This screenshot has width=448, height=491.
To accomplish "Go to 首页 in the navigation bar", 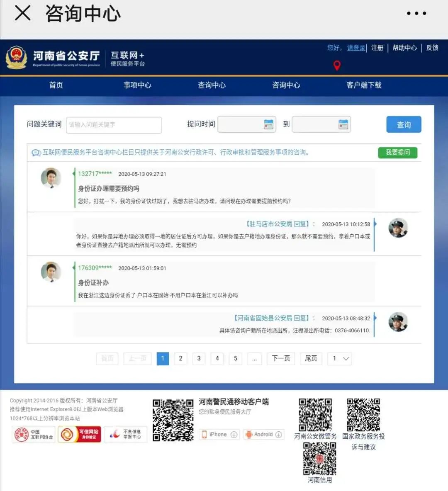I will pyautogui.click(x=56, y=85).
